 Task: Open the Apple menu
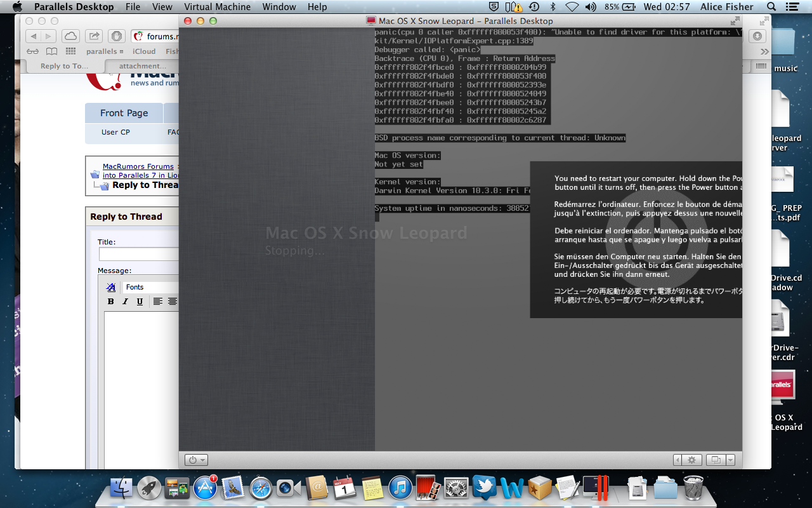(x=17, y=7)
